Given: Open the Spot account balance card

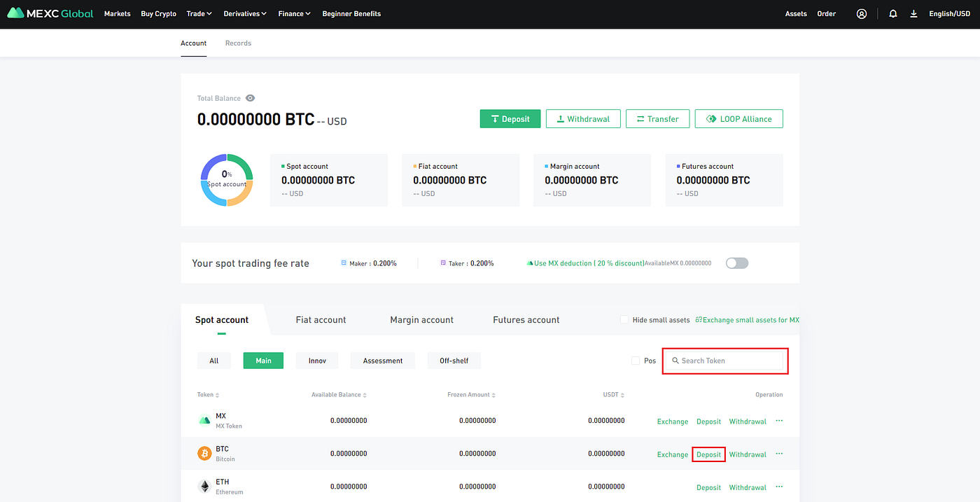Looking at the screenshot, I should point(329,180).
